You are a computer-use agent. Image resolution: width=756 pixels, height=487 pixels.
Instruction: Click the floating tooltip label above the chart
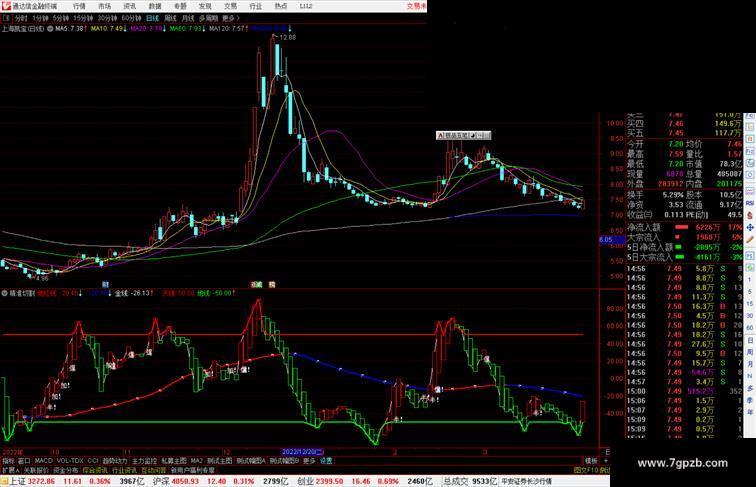(x=463, y=135)
